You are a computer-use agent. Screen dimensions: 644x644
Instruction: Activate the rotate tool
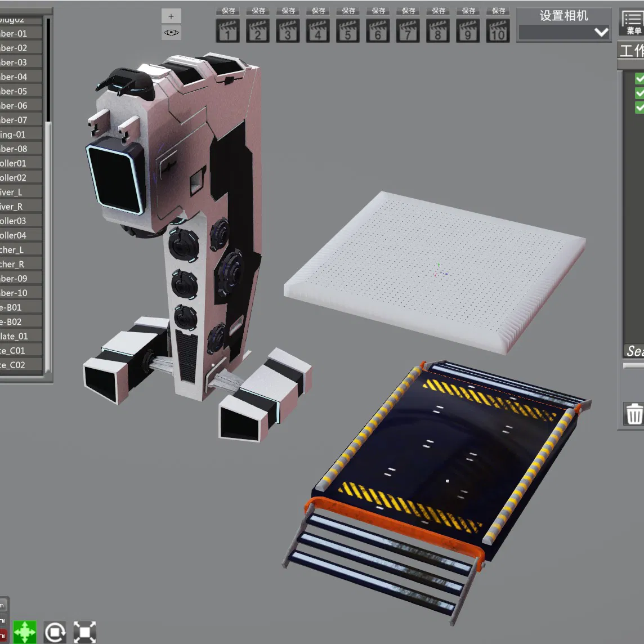[x=55, y=632]
